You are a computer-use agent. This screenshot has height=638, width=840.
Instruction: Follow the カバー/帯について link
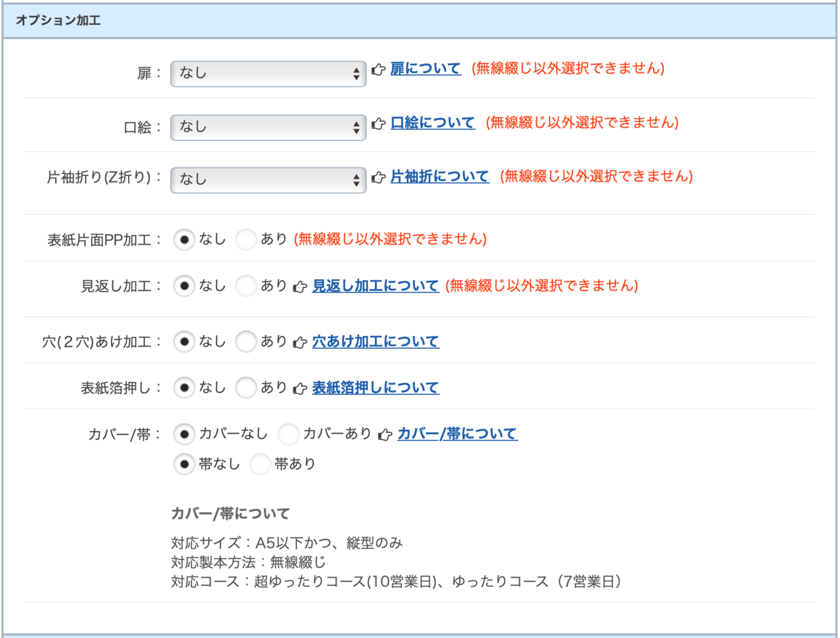[x=457, y=434]
